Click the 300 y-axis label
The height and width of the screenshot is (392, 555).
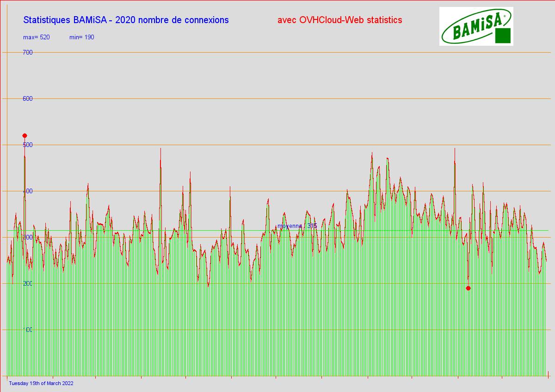(x=28, y=237)
